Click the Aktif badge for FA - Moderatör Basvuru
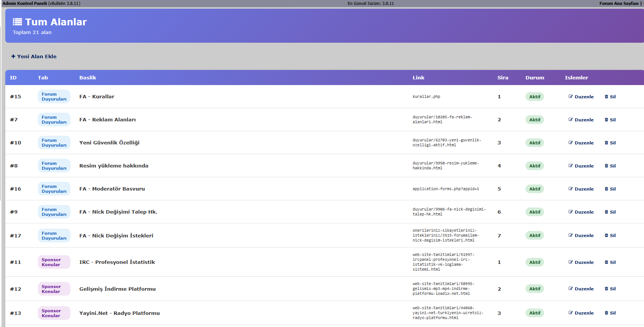 [535, 189]
